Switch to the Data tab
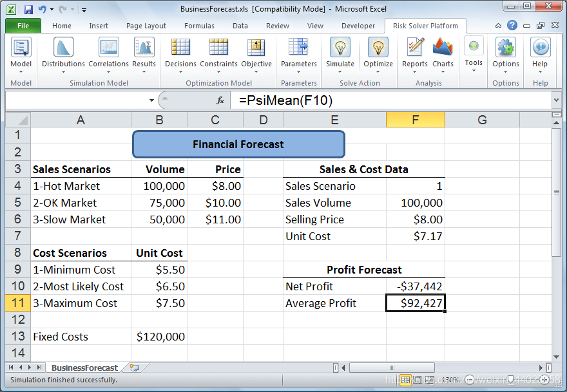The width and height of the screenshot is (567, 392). click(240, 26)
